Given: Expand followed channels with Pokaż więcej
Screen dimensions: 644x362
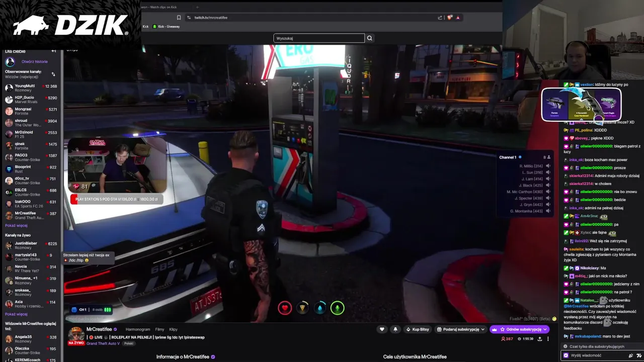Looking at the screenshot, I should (x=16, y=226).
